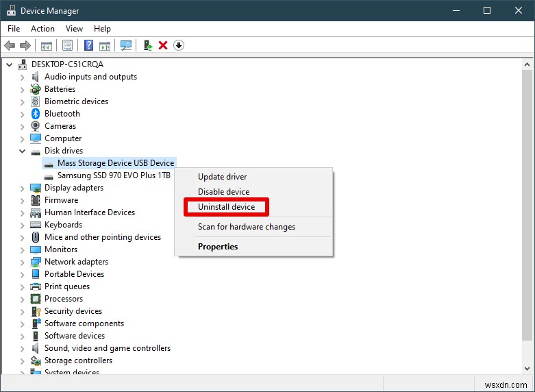
Task: Click the scrollbar down arrow
Action: tap(527, 368)
